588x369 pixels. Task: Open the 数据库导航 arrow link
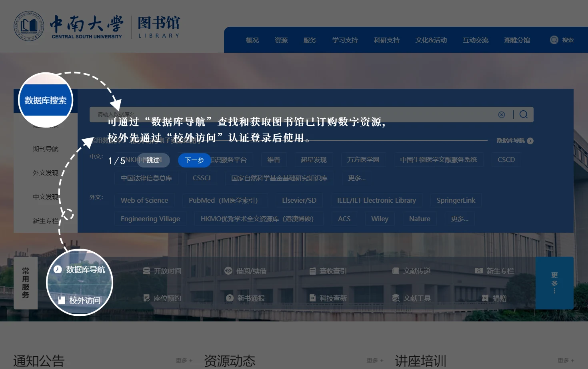[515, 141]
